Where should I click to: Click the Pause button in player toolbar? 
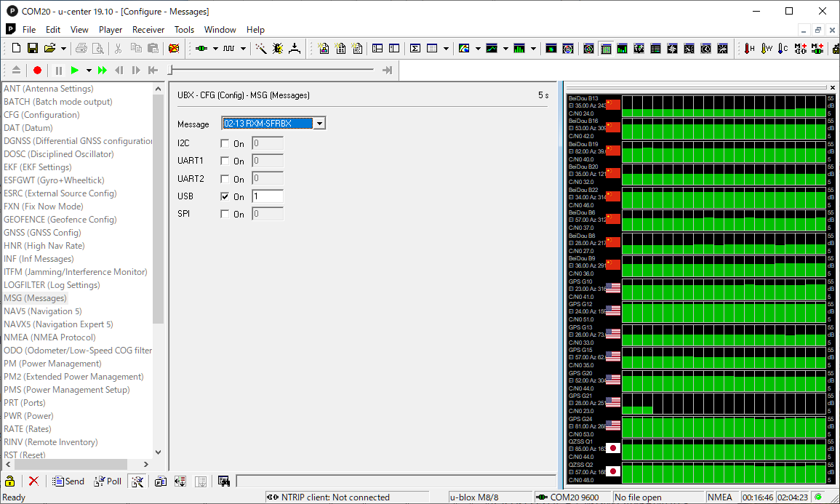tap(58, 70)
